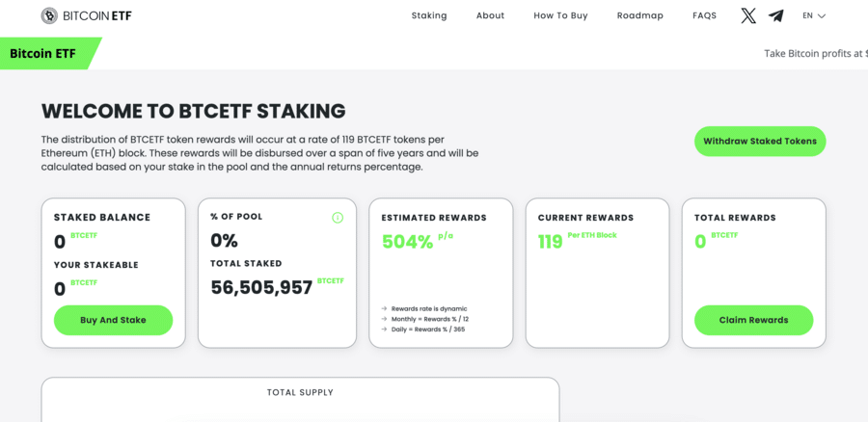The width and height of the screenshot is (868, 422).
Task: Click the 0% pool share value
Action: (224, 241)
